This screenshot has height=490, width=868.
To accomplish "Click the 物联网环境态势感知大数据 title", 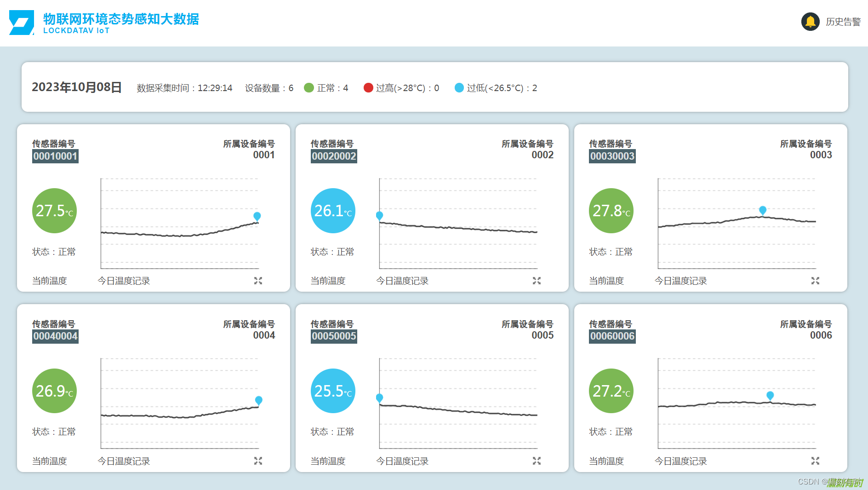I will point(121,19).
